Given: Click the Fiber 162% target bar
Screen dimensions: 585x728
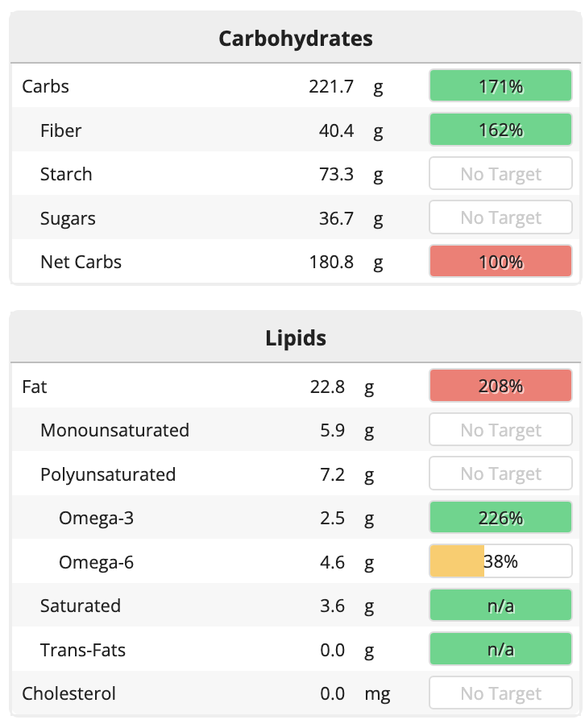Looking at the screenshot, I should coord(500,130).
